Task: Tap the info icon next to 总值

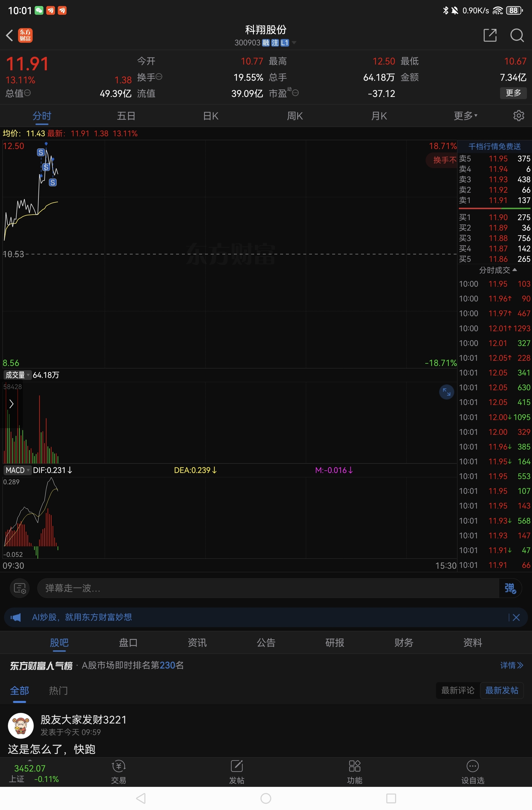Action: 27,93
